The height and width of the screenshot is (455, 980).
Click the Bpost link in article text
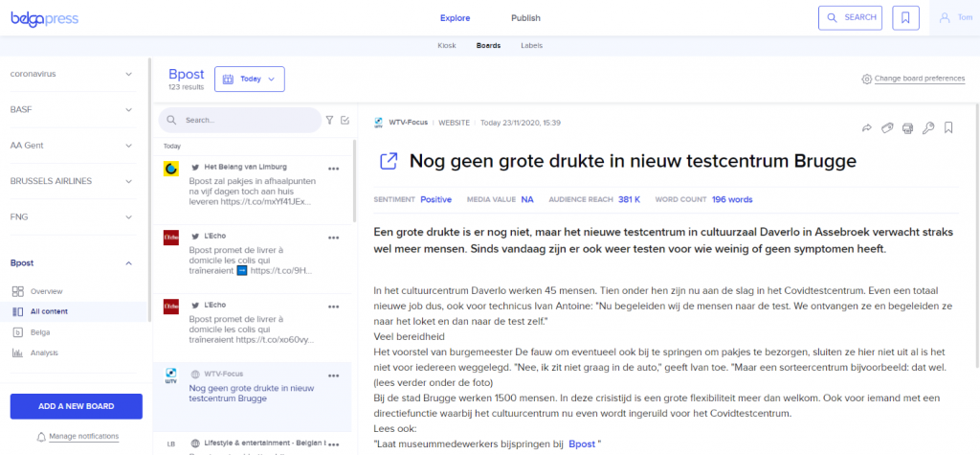[x=582, y=444]
